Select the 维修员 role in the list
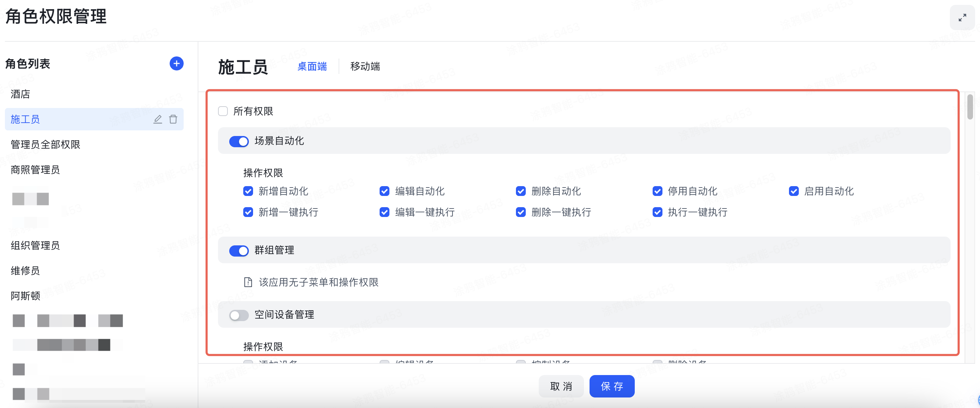This screenshot has width=980, height=408. pyautogui.click(x=25, y=271)
